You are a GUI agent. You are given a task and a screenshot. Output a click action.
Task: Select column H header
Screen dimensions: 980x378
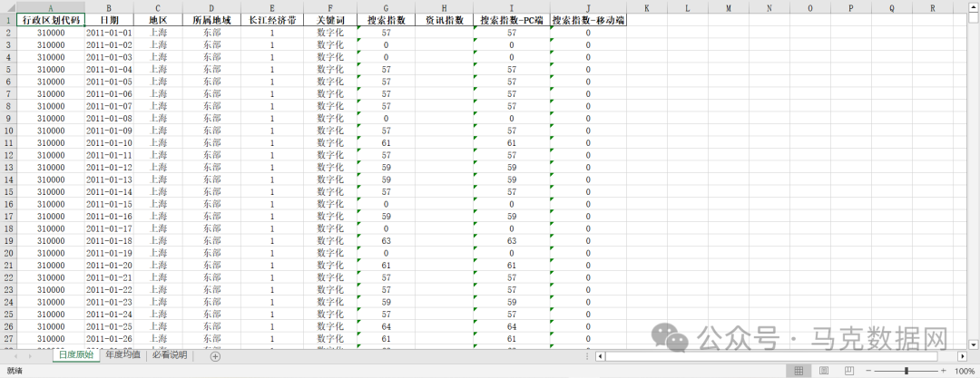[x=444, y=8]
